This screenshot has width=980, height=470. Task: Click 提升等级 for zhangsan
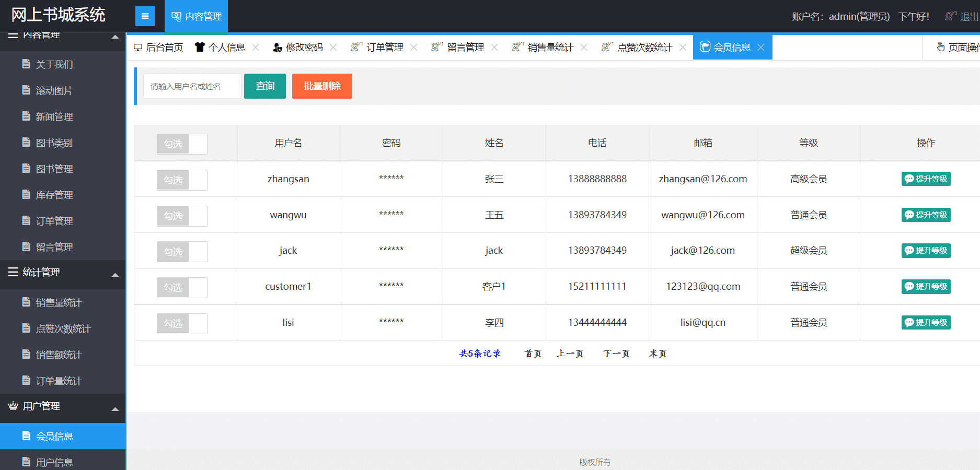click(x=926, y=179)
